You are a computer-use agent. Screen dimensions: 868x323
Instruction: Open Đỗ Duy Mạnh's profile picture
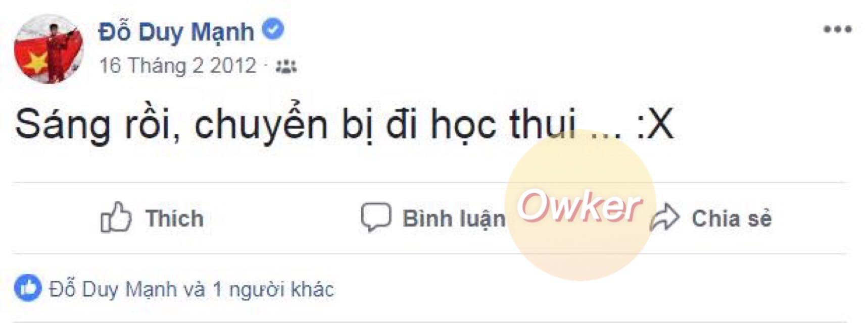tap(49, 49)
